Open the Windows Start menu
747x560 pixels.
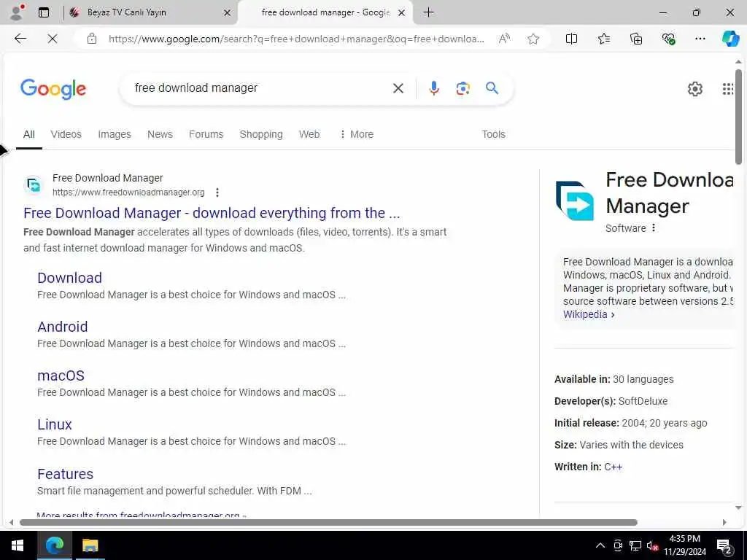pos(18,545)
